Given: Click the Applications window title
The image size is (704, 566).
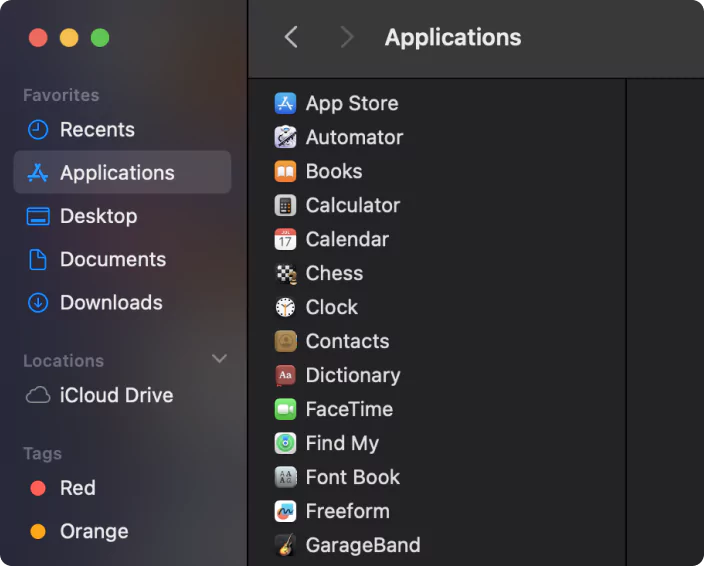Looking at the screenshot, I should tap(453, 37).
